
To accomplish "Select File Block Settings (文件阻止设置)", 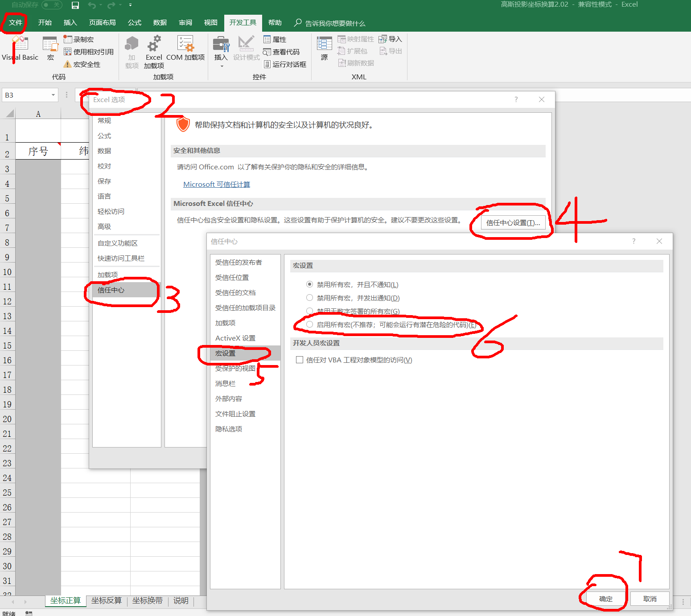I will (x=245, y=414).
